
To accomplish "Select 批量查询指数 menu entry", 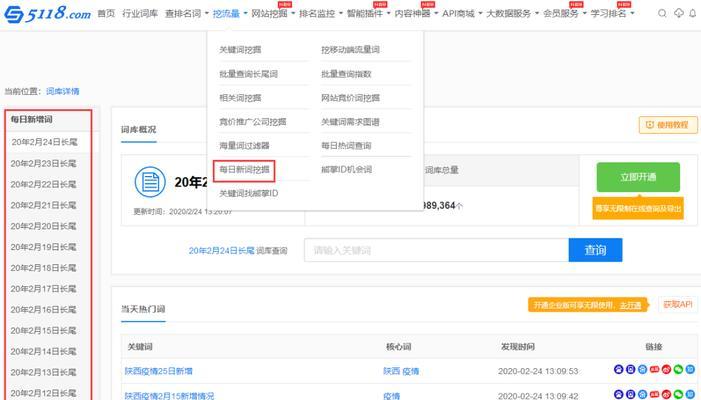I will [346, 74].
